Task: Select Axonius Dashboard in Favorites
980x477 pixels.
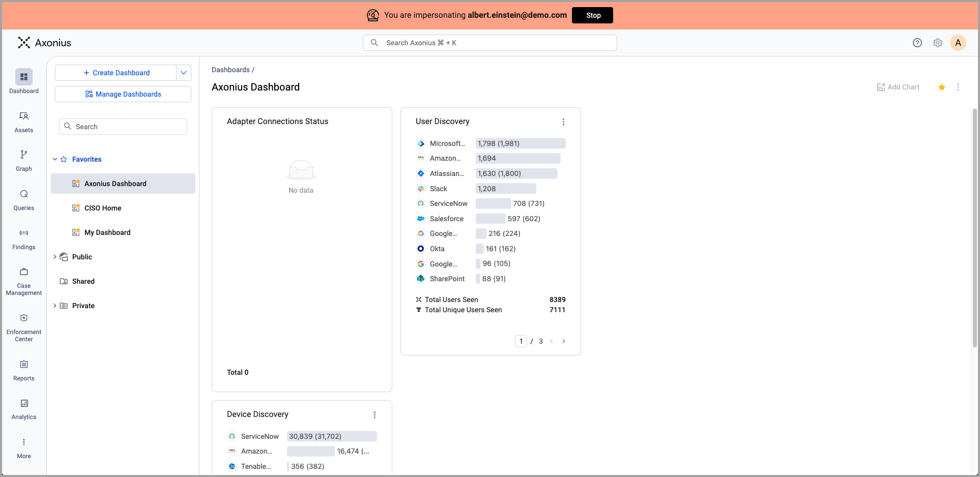Action: (x=123, y=184)
